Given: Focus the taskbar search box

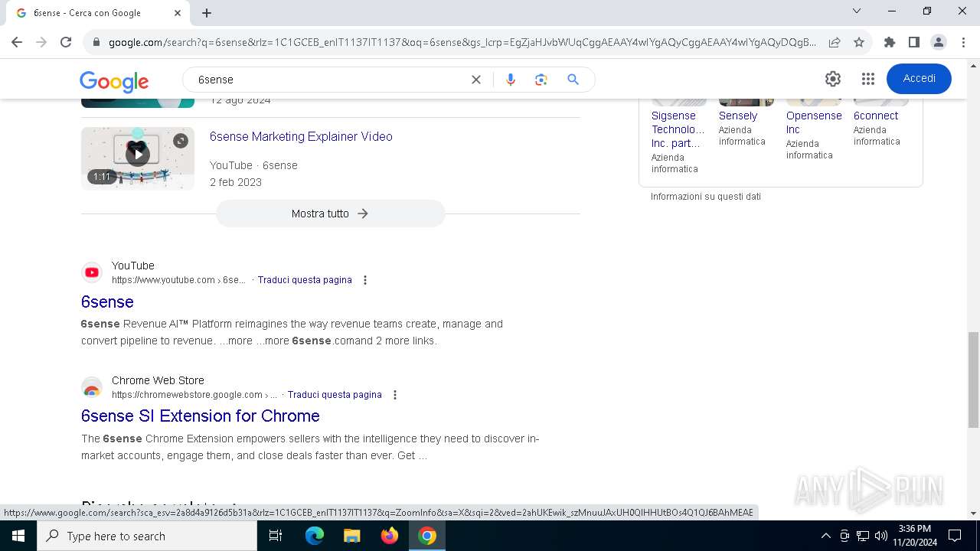Looking at the screenshot, I should point(147,536).
